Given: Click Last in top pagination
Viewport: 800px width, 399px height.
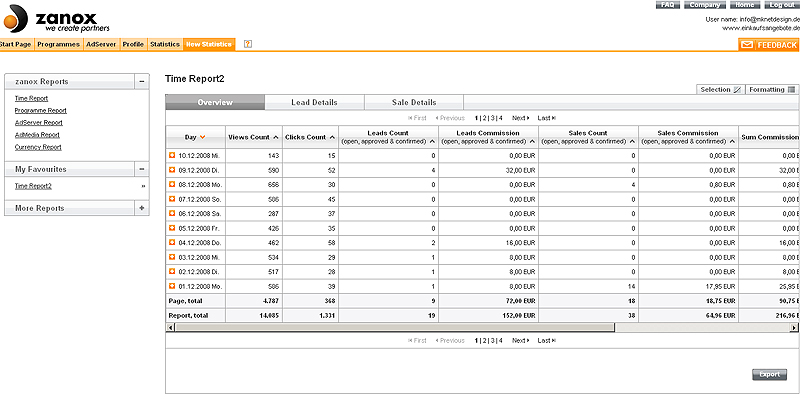Looking at the screenshot, I should 546,118.
